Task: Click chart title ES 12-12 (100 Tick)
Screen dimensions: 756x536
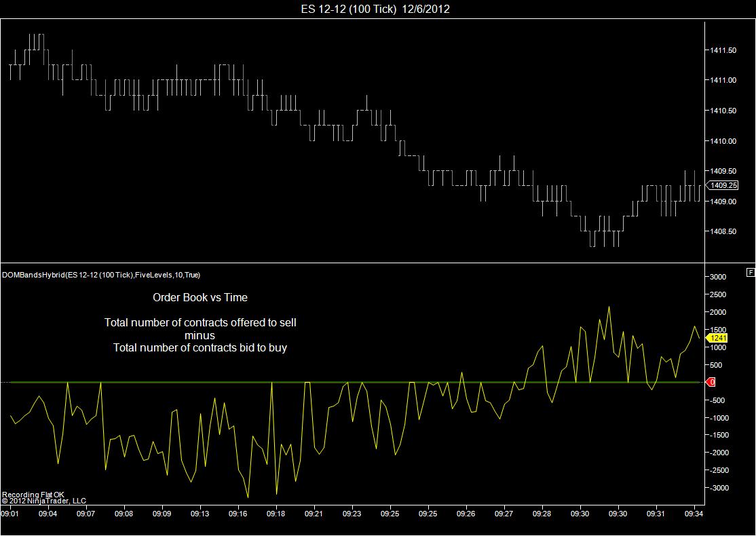Action: [x=349, y=9]
